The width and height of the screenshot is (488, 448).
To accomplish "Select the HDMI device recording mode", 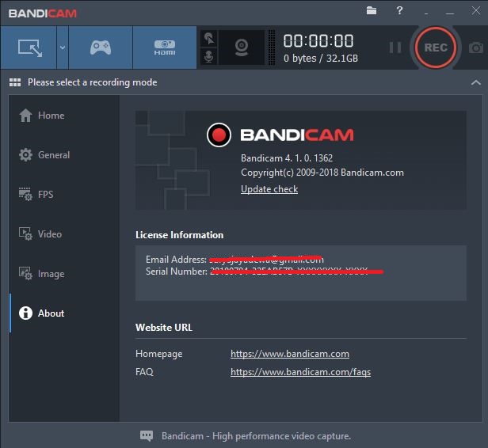I will tap(165, 47).
